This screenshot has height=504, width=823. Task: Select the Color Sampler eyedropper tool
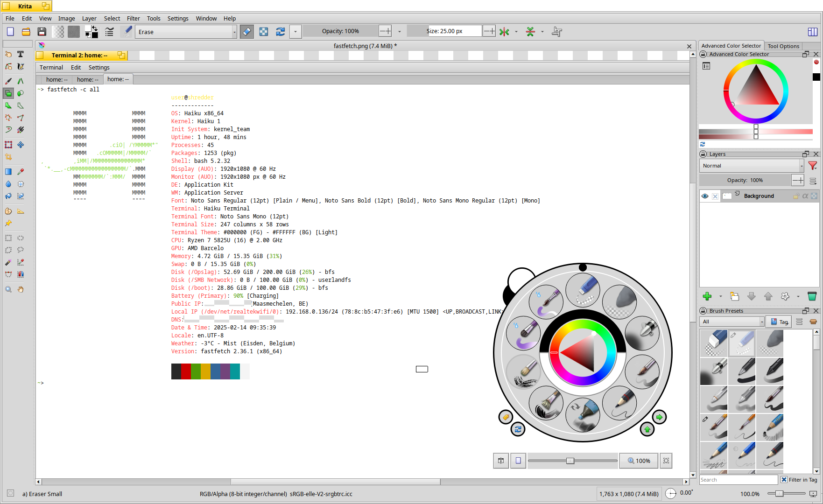pos(21,172)
